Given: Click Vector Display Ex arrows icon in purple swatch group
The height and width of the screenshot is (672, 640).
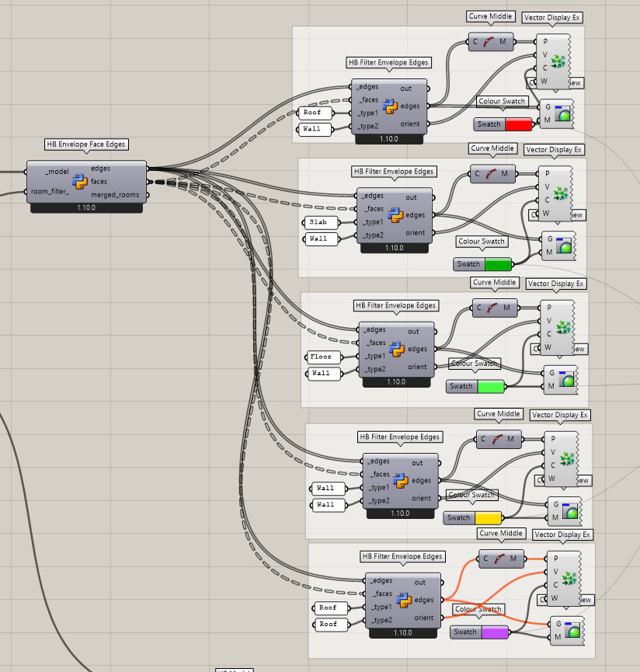Looking at the screenshot, I should (x=569, y=579).
